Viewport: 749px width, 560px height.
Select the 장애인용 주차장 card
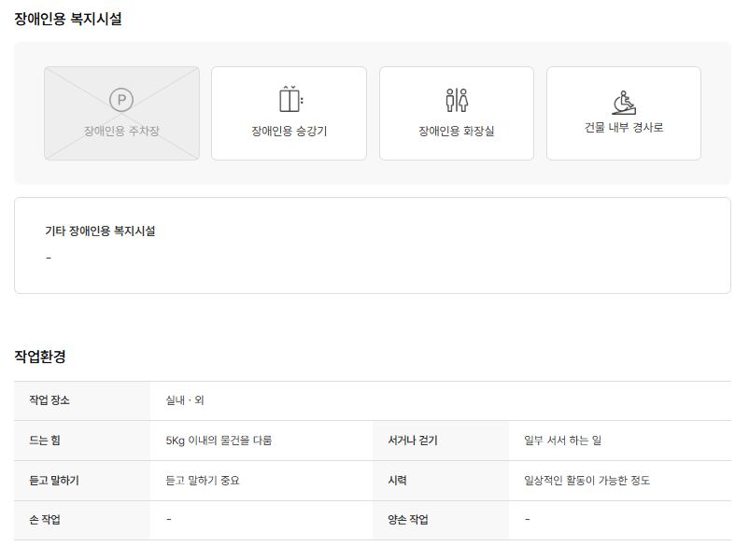coord(121,113)
